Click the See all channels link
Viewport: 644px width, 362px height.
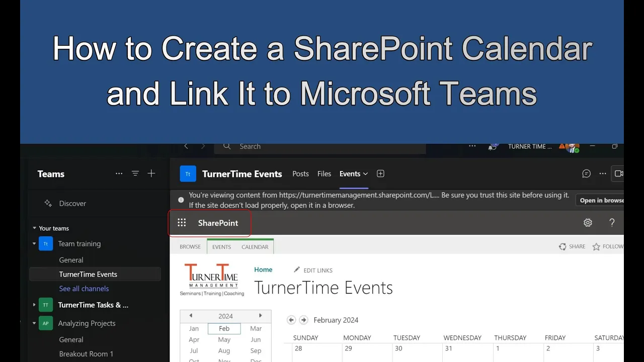coord(84,289)
